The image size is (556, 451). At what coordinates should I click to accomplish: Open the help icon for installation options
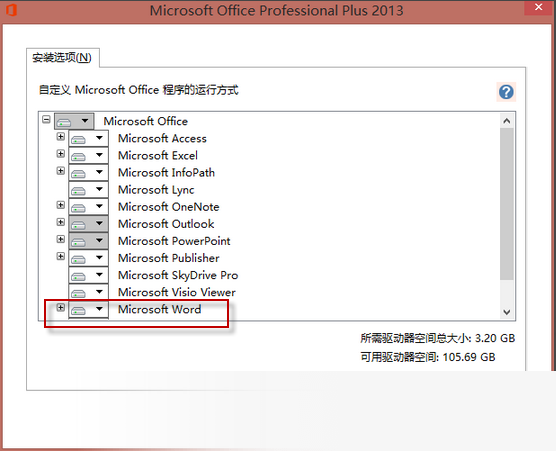[506, 92]
